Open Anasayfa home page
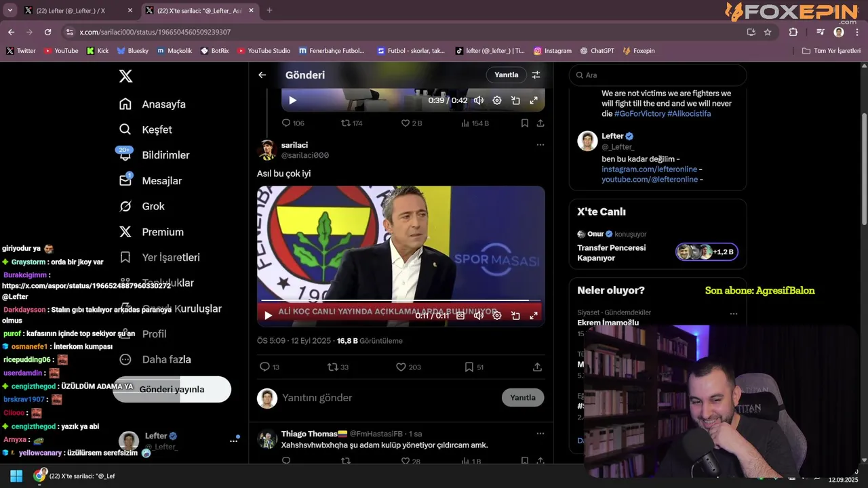 click(x=153, y=104)
